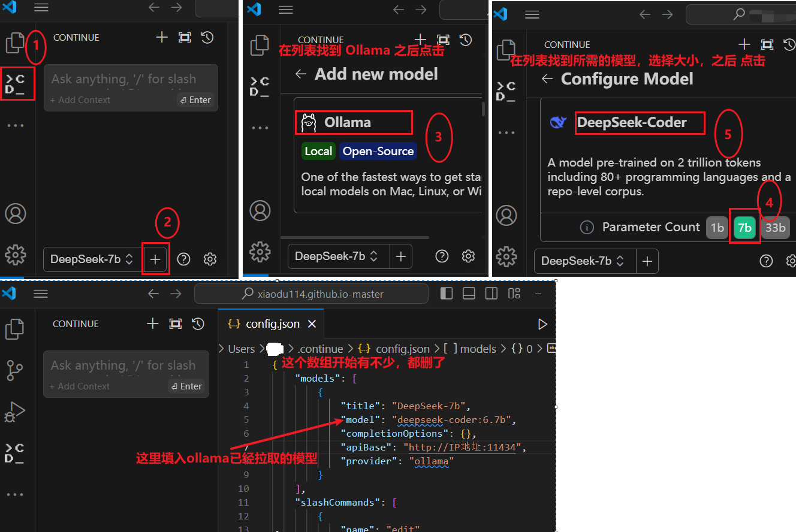Screen dimensions: 796x532
Task: Toggle bottom panel in config.json title bar
Action: (469, 294)
